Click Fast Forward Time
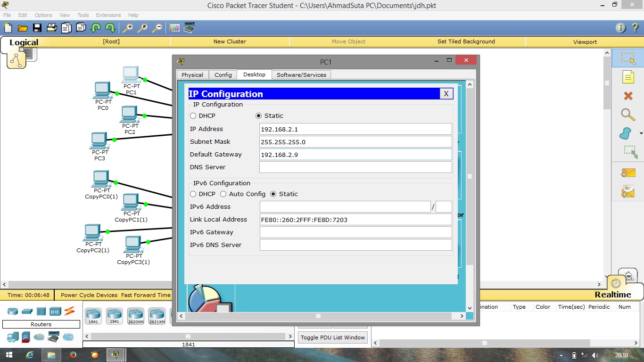The height and width of the screenshot is (362, 644). 146,295
